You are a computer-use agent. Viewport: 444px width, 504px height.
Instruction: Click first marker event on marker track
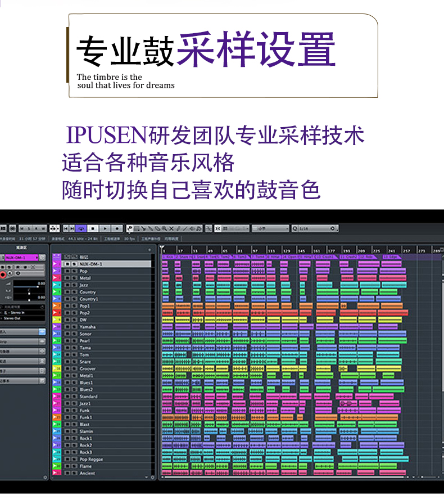pyautogui.click(x=168, y=257)
